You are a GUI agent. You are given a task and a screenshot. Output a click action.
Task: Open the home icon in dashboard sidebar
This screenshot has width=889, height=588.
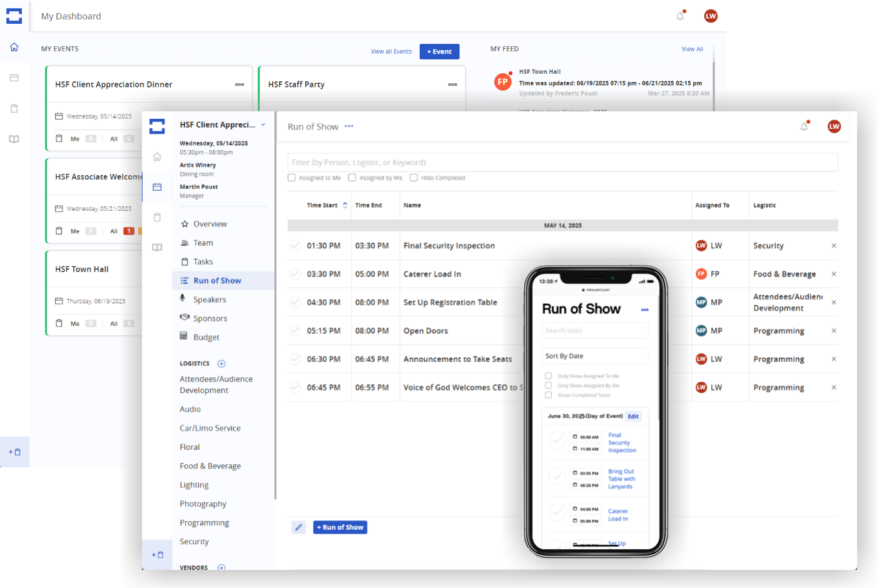click(x=14, y=47)
